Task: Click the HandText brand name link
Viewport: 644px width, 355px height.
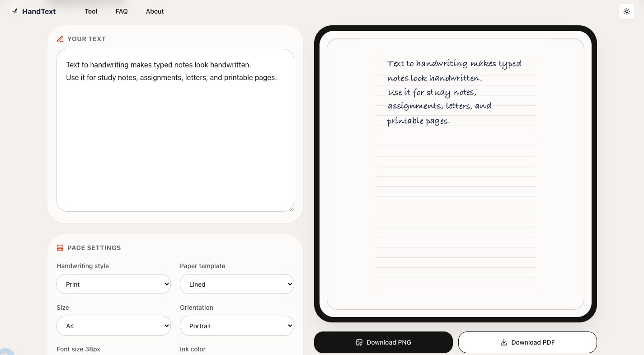Action: [x=39, y=11]
